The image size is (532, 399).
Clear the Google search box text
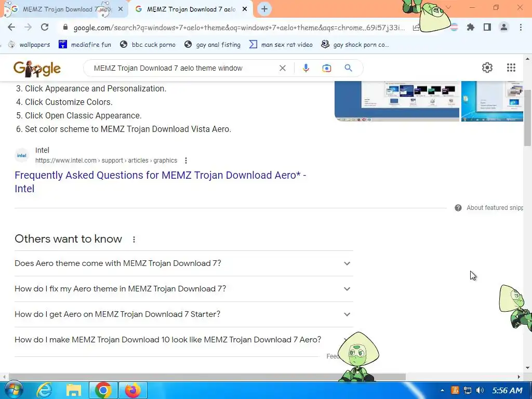pos(282,68)
